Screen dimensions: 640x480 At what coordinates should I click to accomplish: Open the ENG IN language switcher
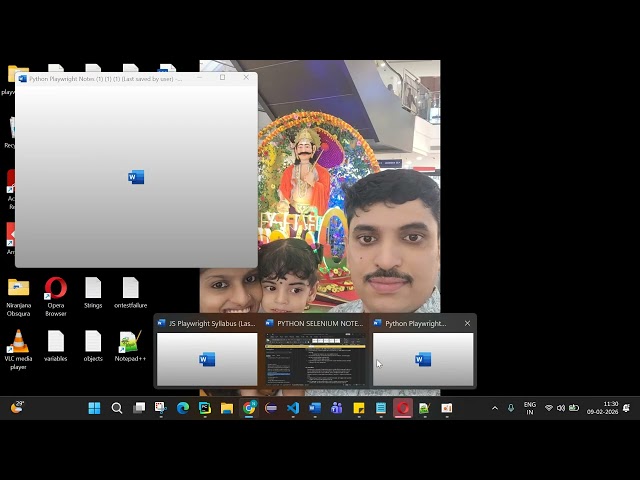(x=530, y=408)
